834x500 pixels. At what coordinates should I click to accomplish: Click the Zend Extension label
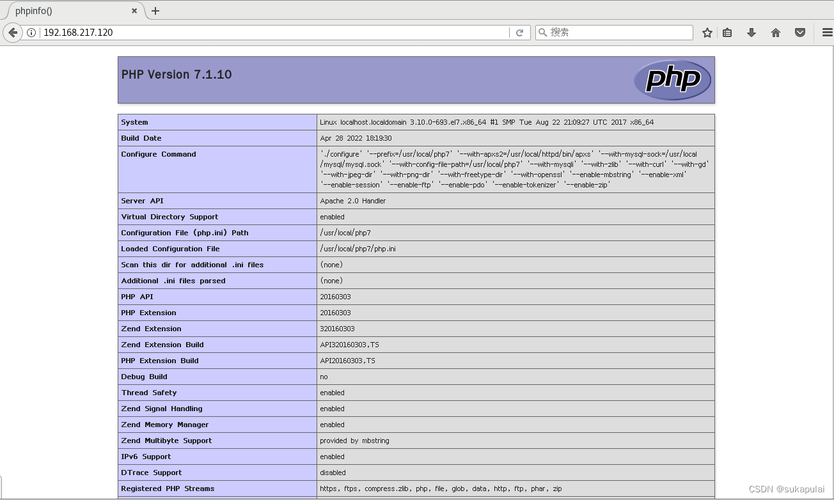click(x=151, y=329)
